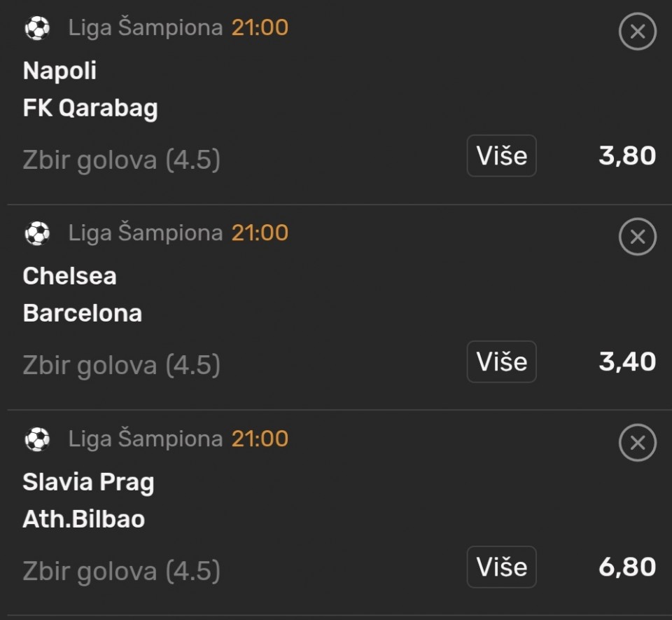Open the FK Qarabag team name
672x620 pixels.
(90, 109)
